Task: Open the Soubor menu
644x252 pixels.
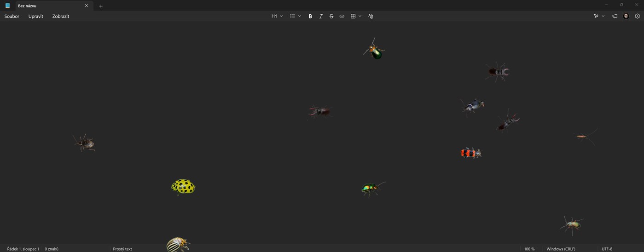Action: 12,16
